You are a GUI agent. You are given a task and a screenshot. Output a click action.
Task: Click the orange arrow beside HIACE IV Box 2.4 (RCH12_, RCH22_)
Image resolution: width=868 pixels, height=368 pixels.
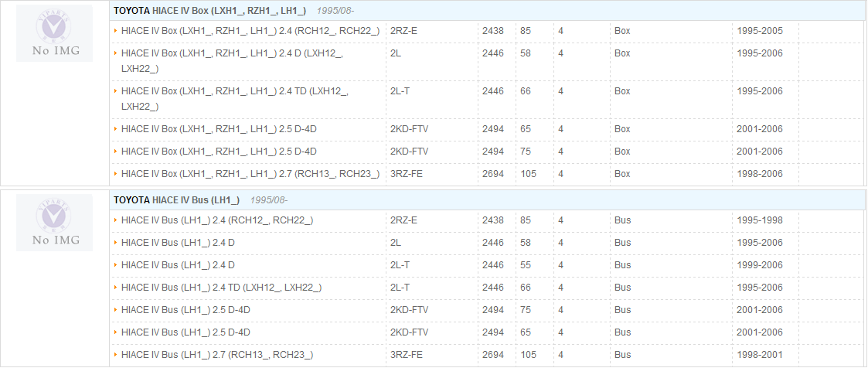point(116,31)
